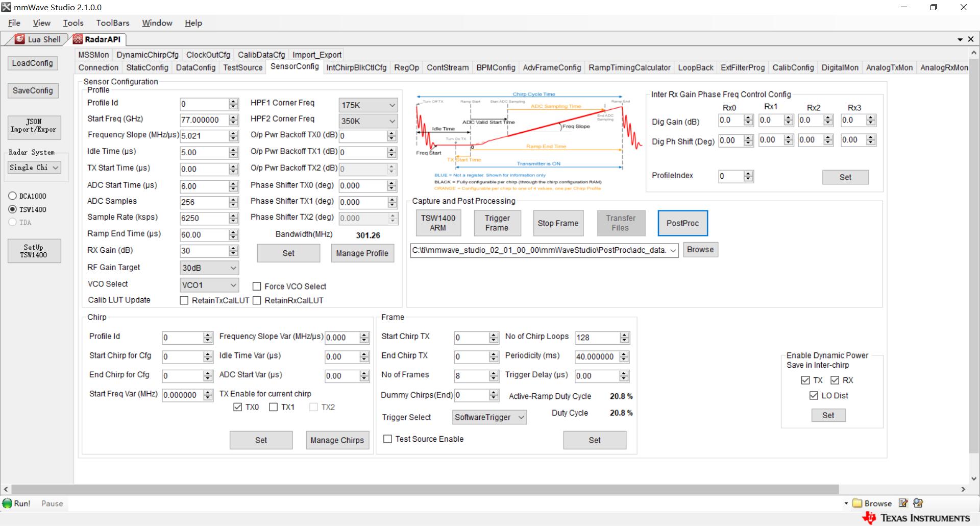This screenshot has width=980, height=526.
Task: Click the Periodicity (ms) input field
Action: pos(597,357)
